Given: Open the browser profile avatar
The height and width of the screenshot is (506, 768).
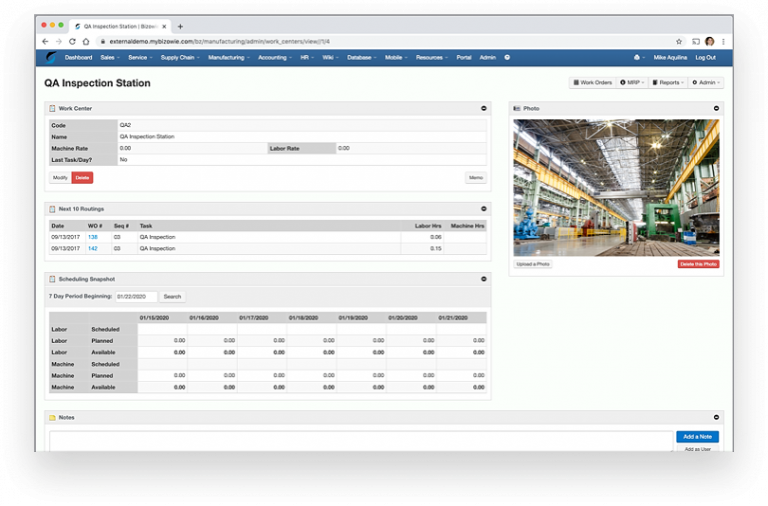Looking at the screenshot, I should tap(710, 42).
